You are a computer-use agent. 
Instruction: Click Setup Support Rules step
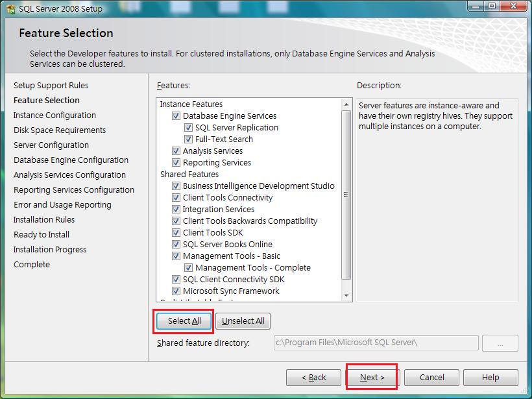pos(51,86)
